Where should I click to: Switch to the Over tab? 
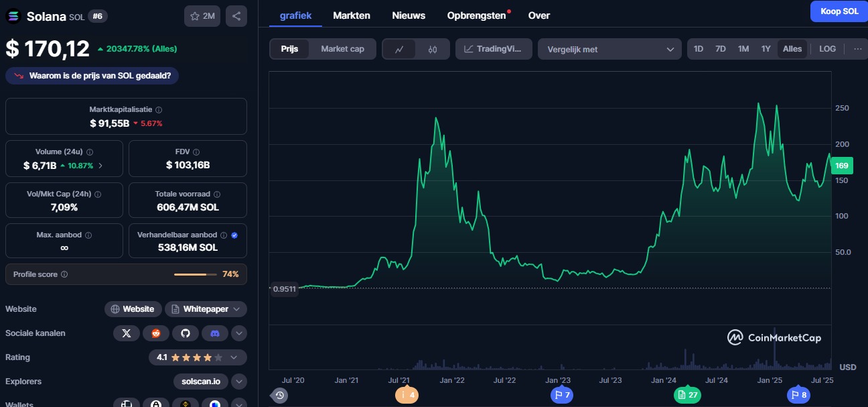click(539, 15)
